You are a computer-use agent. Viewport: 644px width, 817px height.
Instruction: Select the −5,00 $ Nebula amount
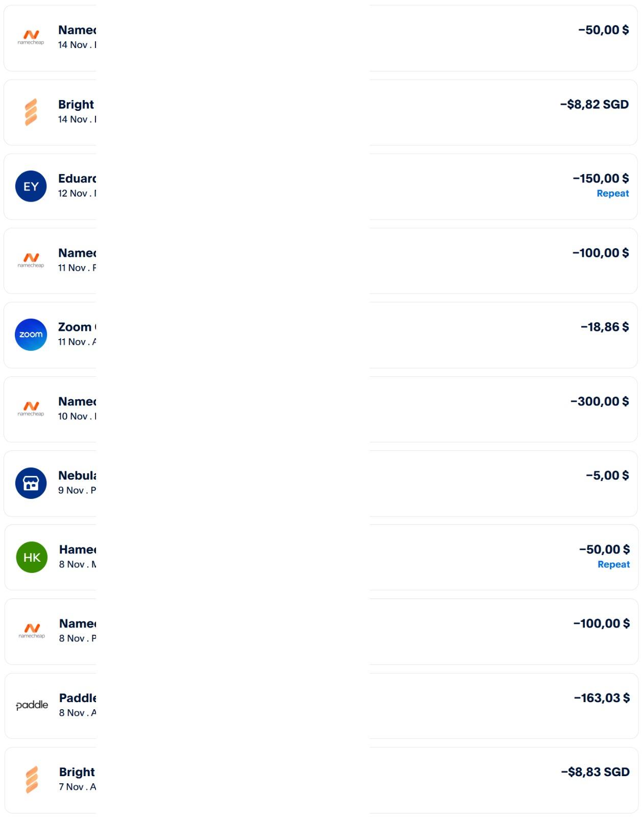607,475
